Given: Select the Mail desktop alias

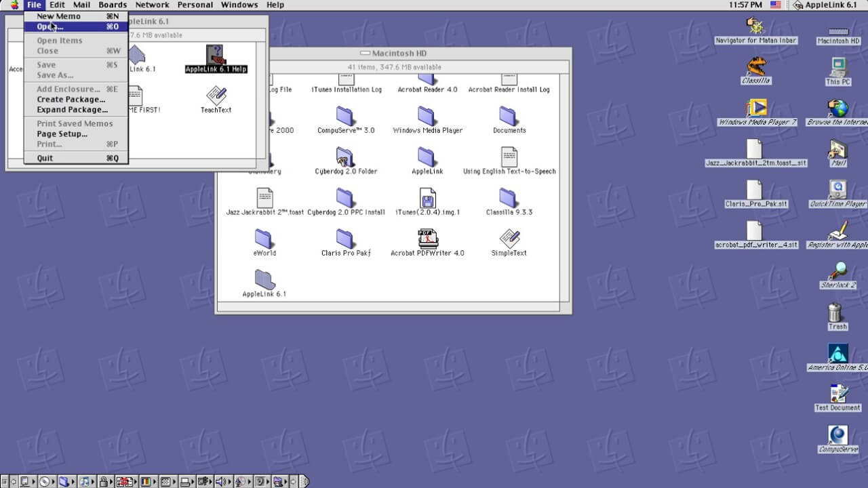Looking at the screenshot, I should (x=838, y=152).
